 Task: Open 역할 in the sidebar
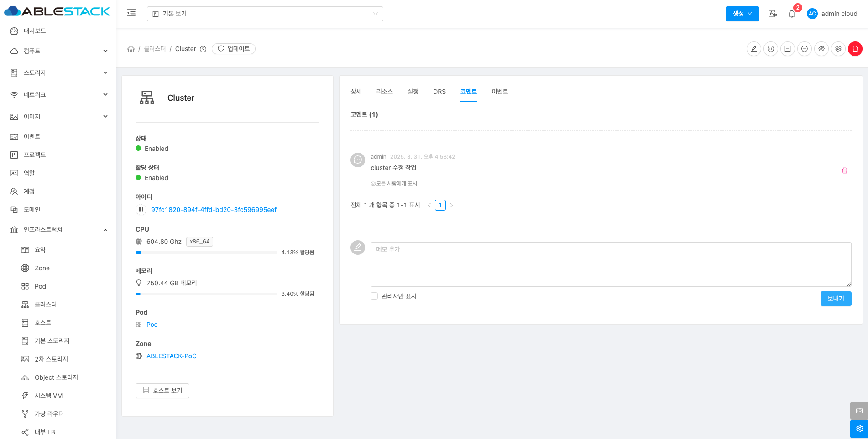coord(29,173)
